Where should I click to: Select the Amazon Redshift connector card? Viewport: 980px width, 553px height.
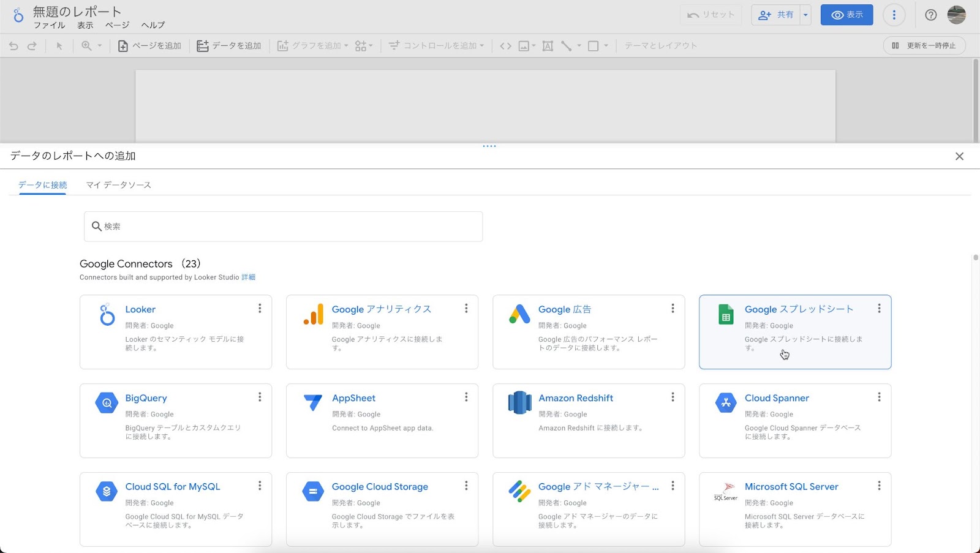[x=589, y=421]
